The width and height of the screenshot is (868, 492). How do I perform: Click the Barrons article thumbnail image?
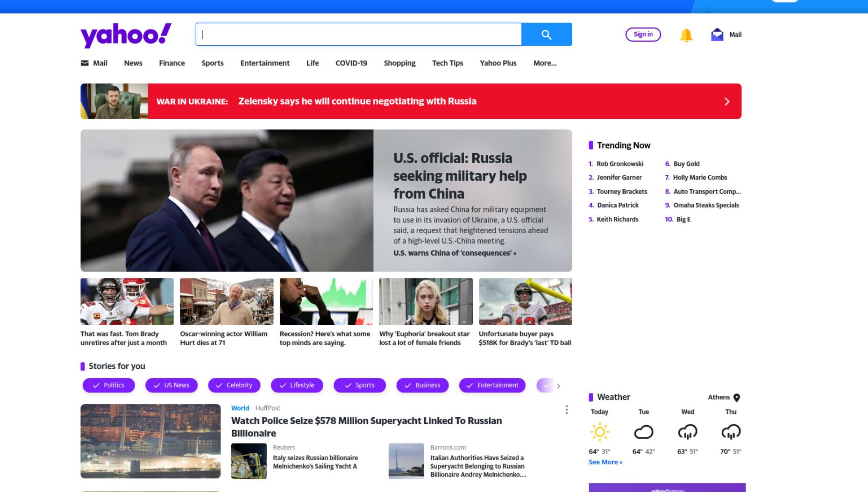[406, 461]
